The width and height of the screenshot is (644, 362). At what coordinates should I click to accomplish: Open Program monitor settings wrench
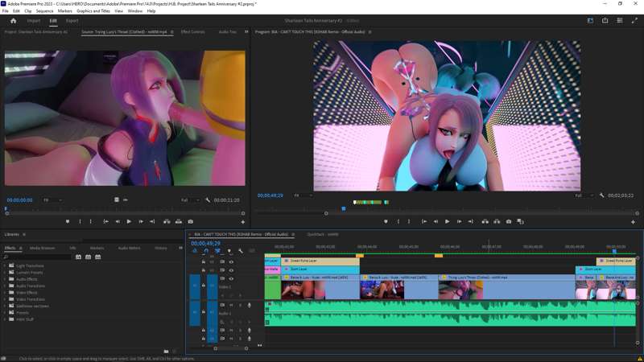point(601,195)
